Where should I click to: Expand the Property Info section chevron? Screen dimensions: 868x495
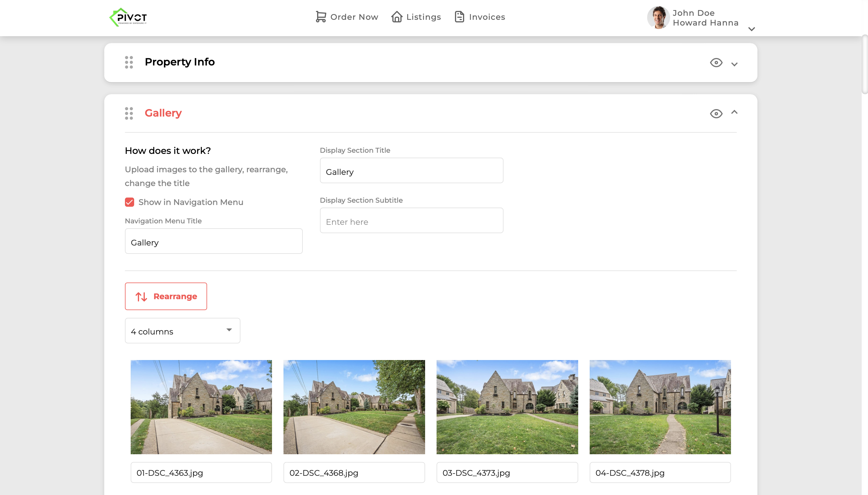click(734, 64)
